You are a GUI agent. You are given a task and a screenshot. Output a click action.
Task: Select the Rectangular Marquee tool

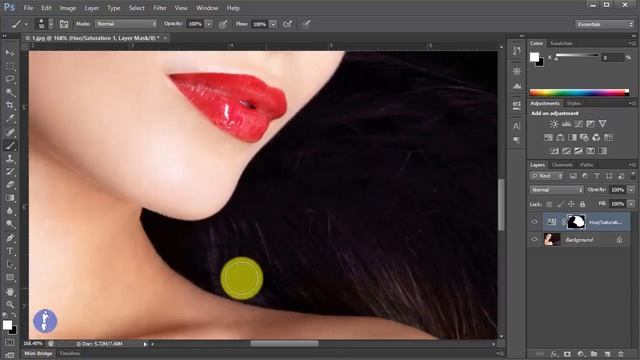pos(10,66)
